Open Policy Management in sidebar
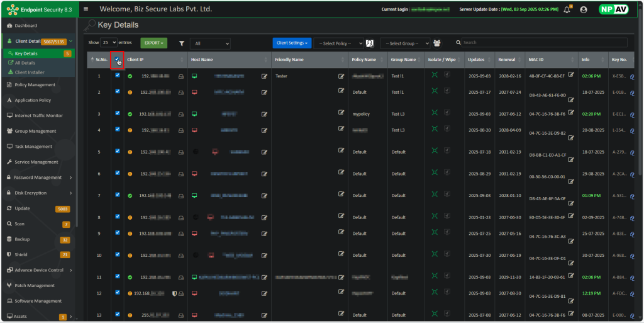The image size is (644, 323). tap(35, 84)
